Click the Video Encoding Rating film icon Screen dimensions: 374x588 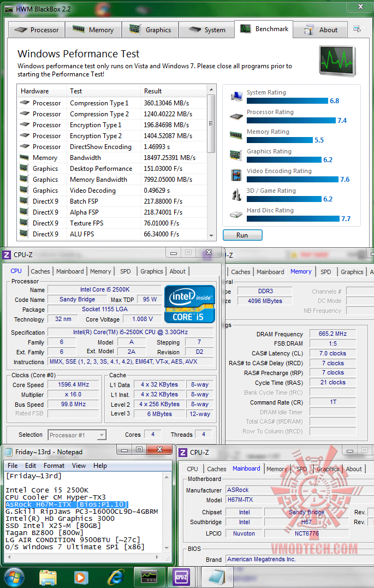[x=236, y=175]
